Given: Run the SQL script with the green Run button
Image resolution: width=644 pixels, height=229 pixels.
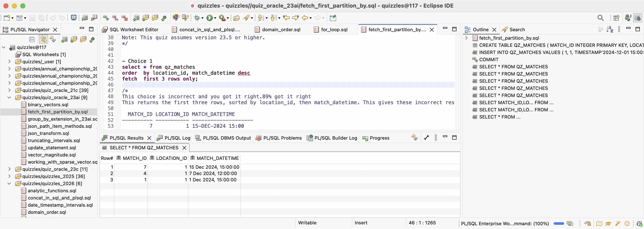Looking at the screenshot, I should 210,18.
